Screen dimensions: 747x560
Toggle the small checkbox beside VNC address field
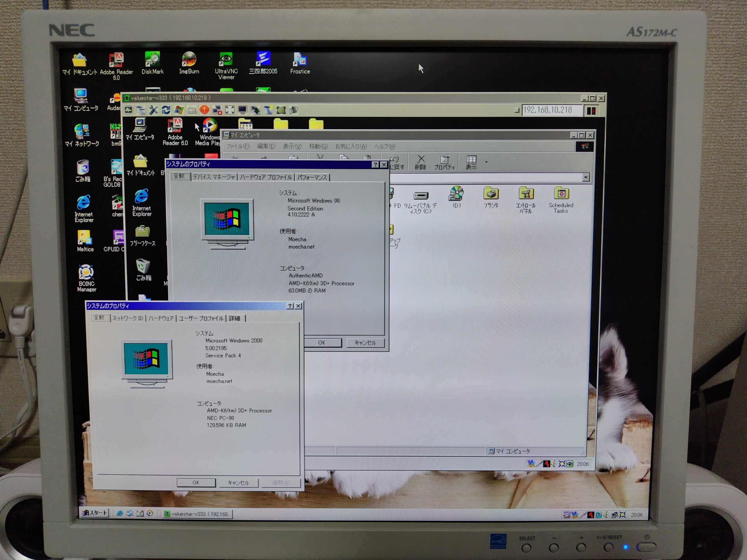(x=516, y=110)
